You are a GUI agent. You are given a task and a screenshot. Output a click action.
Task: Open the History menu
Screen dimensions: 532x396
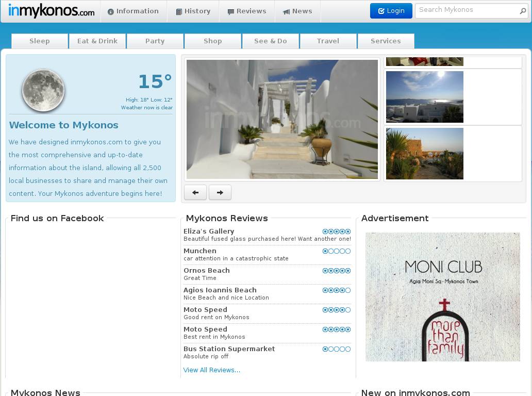point(193,11)
